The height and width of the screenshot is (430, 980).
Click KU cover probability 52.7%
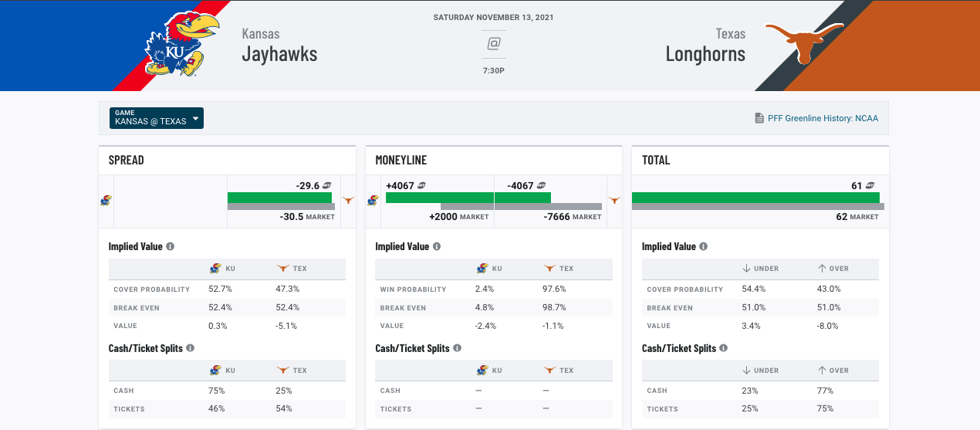(x=221, y=289)
